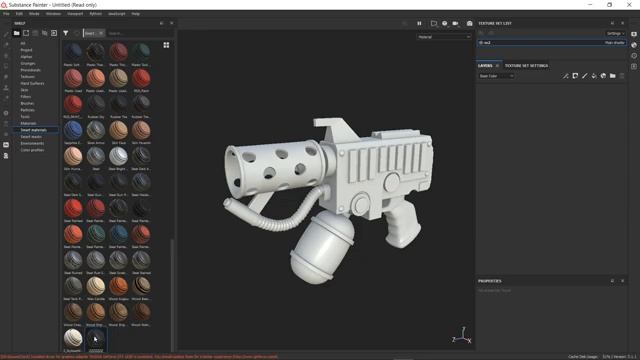The height and width of the screenshot is (360, 640).
Task: Toggle the Shelf filter funnel icon
Action: [x=66, y=33]
